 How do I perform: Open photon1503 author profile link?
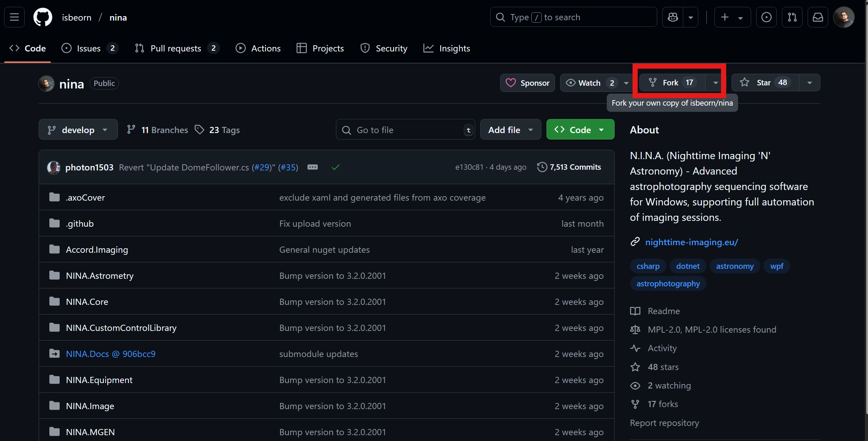point(89,167)
